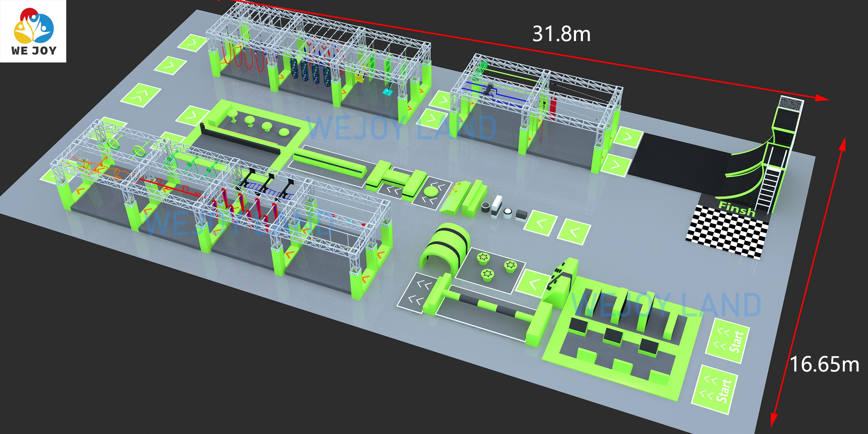Click the 16.65m width label
The height and width of the screenshot is (434, 868).
(x=824, y=365)
